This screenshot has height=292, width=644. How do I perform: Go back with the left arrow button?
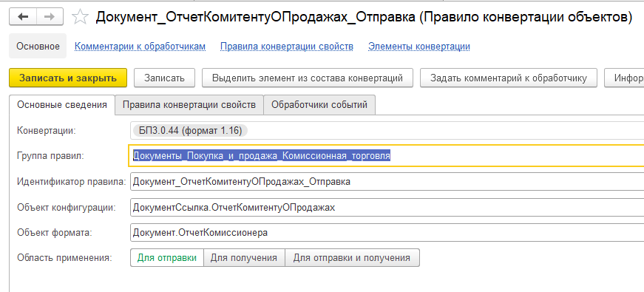23,17
